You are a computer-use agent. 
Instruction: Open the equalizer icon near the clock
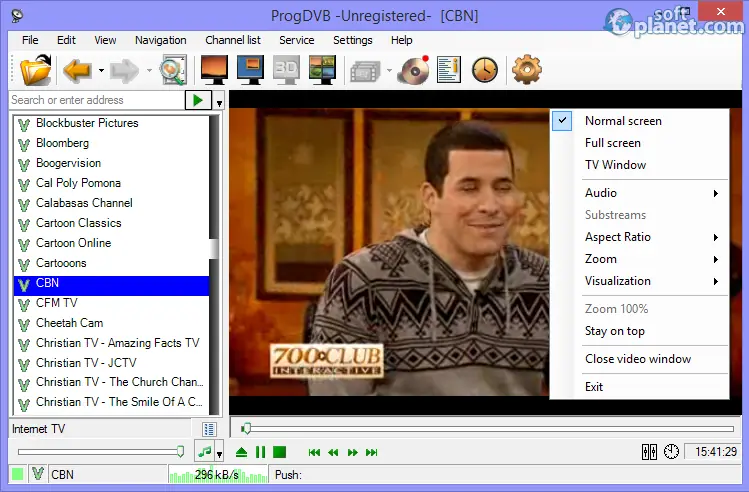click(649, 451)
